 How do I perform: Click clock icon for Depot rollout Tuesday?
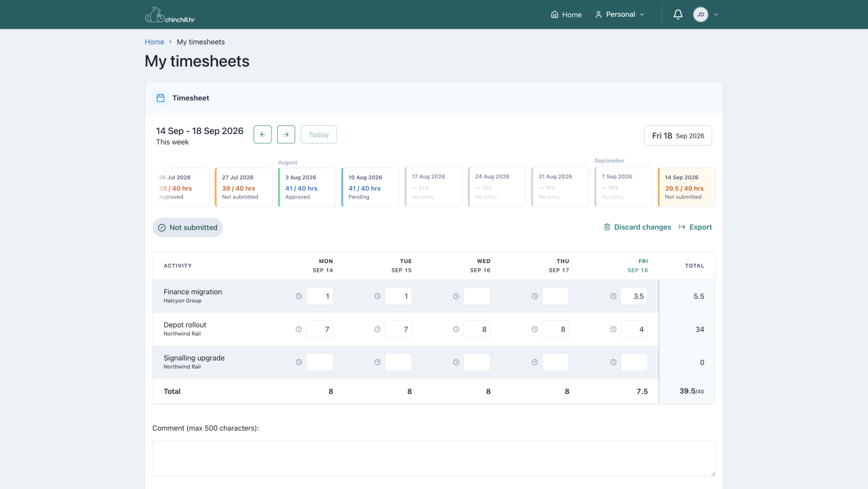pyautogui.click(x=378, y=330)
